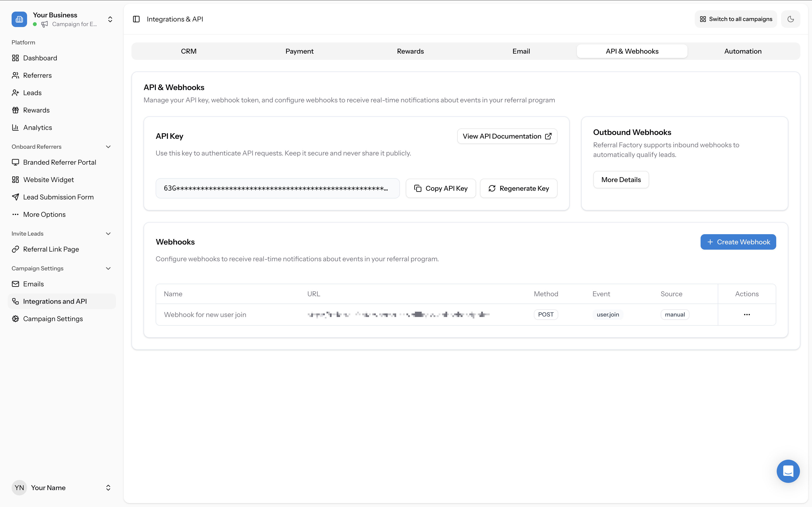Click the masked API key field
Viewport: 812px width, 507px height.
coord(277,188)
